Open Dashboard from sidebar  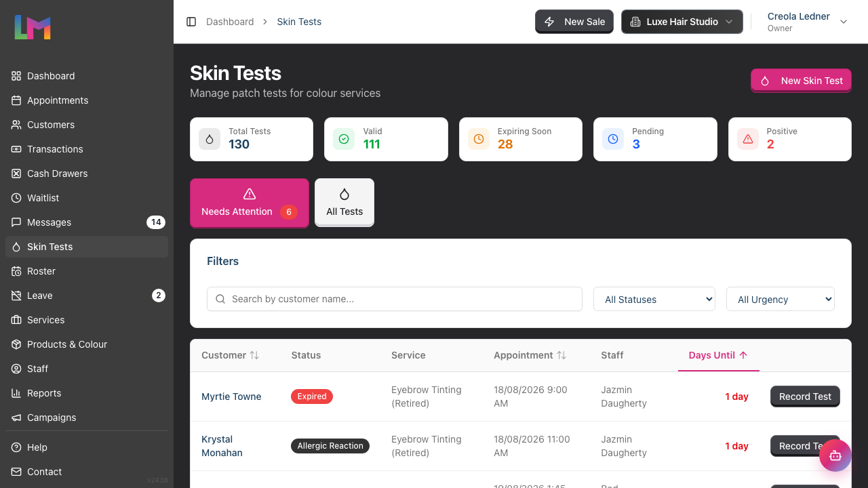[87, 76]
